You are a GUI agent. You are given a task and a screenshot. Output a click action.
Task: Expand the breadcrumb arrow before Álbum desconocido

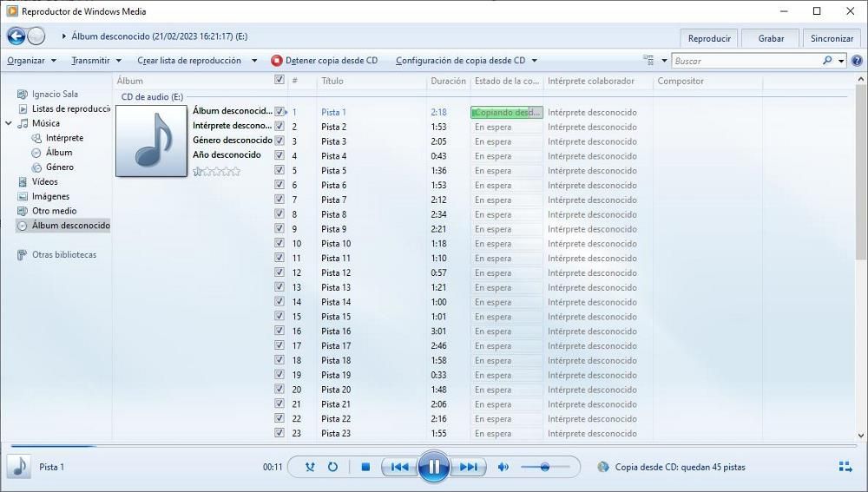click(64, 36)
